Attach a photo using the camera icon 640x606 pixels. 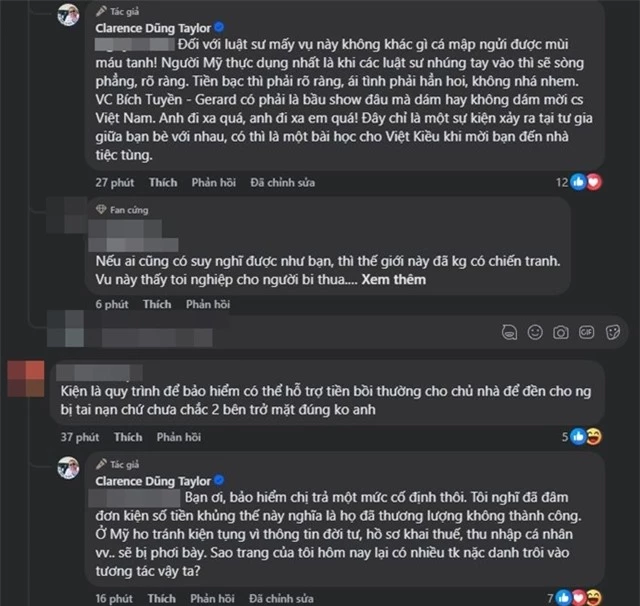point(561,332)
